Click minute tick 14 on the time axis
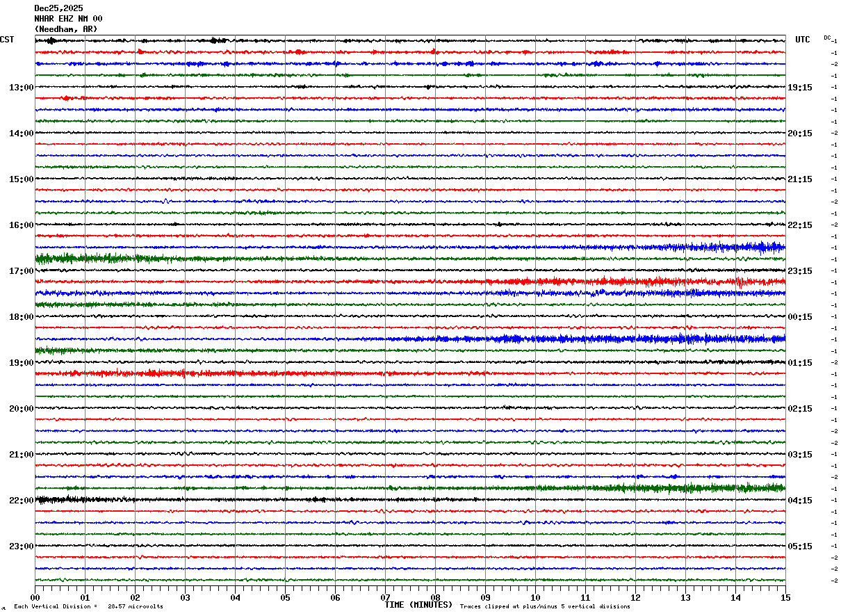The width and height of the screenshot is (841, 616). [x=735, y=597]
